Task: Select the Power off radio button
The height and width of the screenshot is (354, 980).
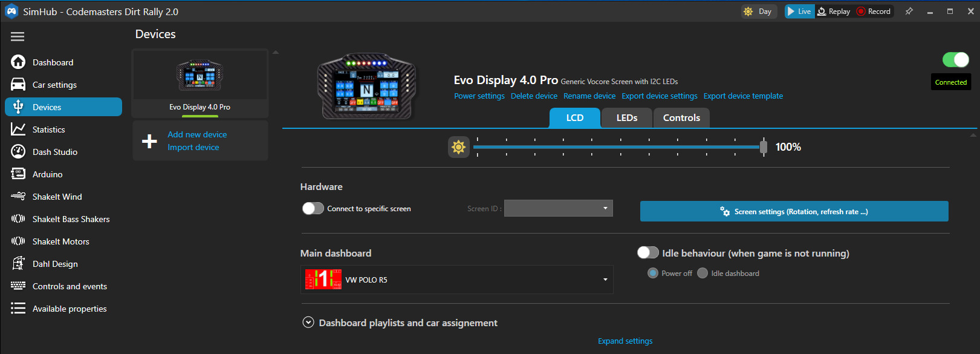Action: click(x=653, y=273)
